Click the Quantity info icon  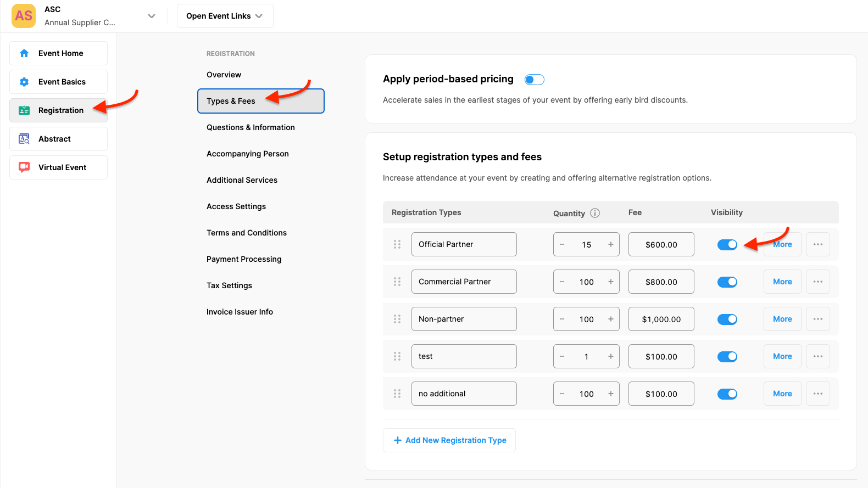click(x=595, y=213)
